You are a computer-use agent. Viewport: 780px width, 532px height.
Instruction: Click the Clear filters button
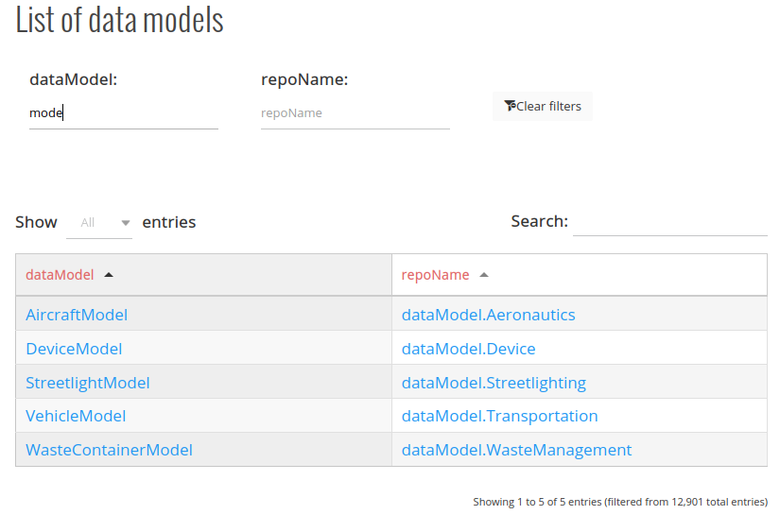(543, 106)
